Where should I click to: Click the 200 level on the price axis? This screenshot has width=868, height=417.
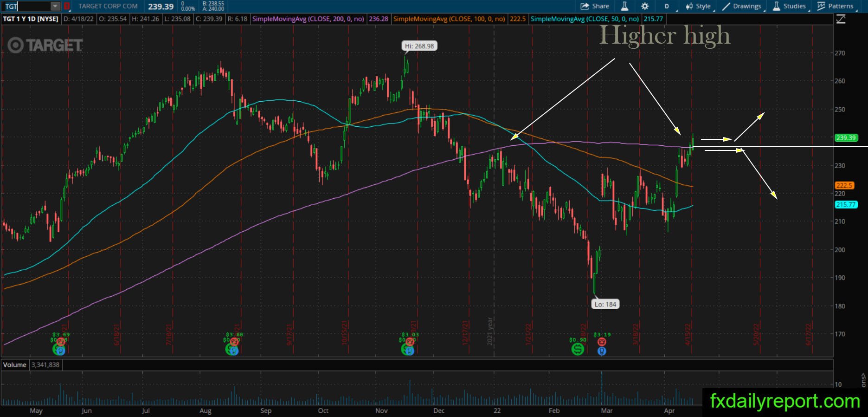[x=840, y=250]
